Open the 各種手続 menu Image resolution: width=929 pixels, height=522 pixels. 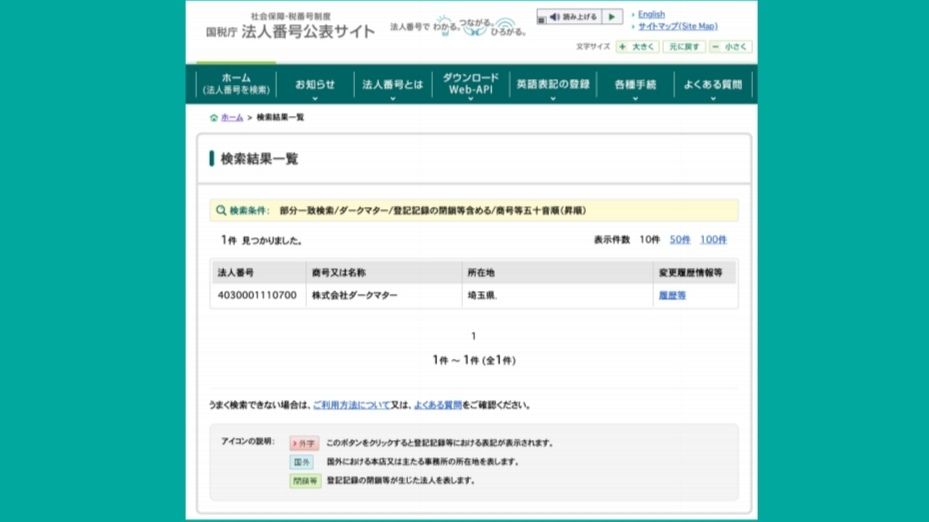click(x=636, y=85)
